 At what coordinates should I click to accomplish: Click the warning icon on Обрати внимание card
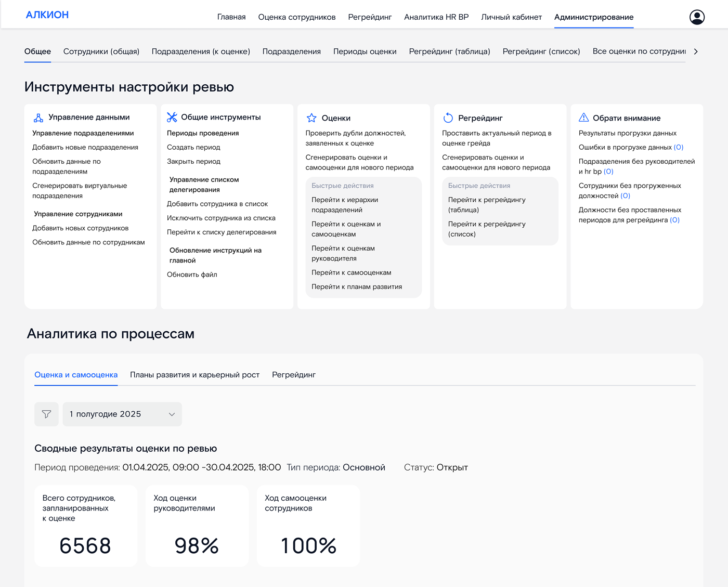tap(584, 118)
